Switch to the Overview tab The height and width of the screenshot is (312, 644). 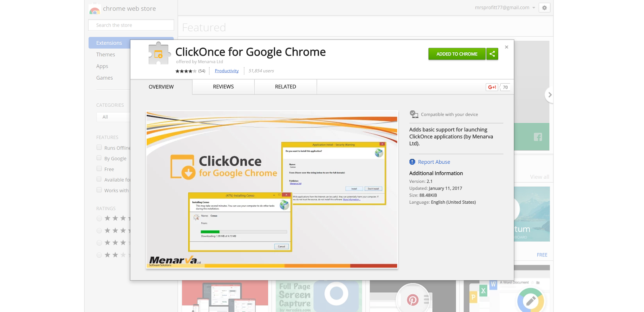pyautogui.click(x=161, y=87)
